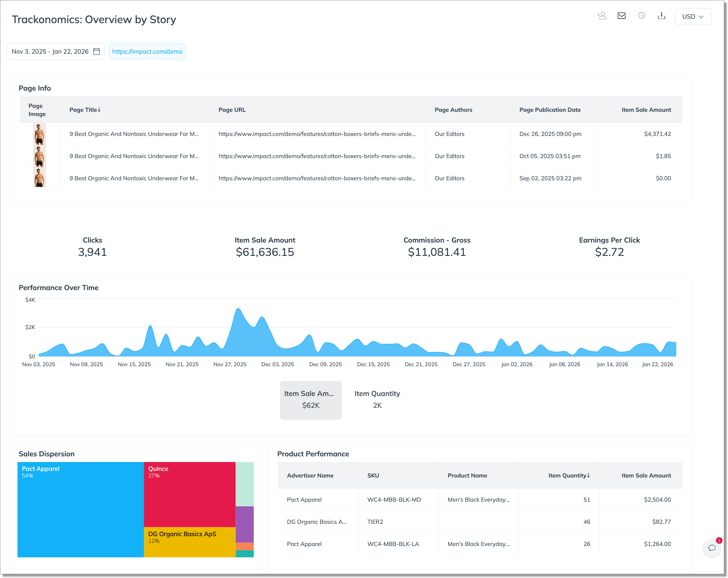Click the Page Publication Date column header
Viewport: 728px width, 578px height.
click(550, 110)
